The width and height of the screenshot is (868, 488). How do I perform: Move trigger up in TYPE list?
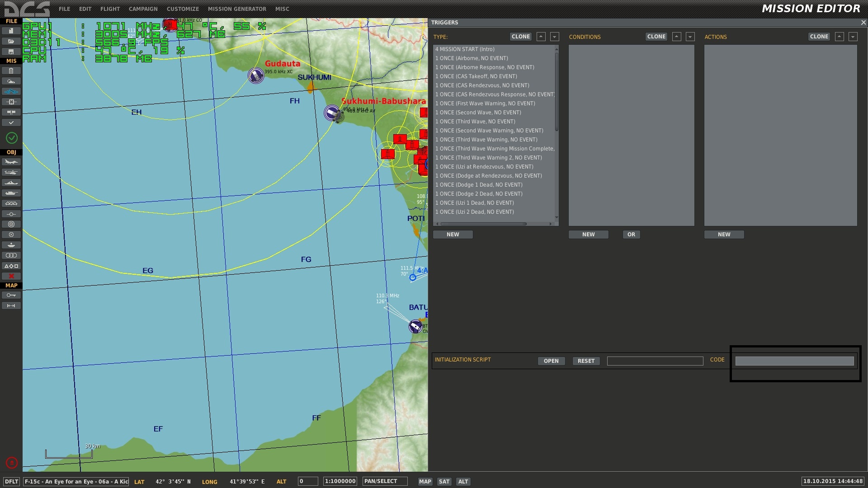pyautogui.click(x=541, y=37)
